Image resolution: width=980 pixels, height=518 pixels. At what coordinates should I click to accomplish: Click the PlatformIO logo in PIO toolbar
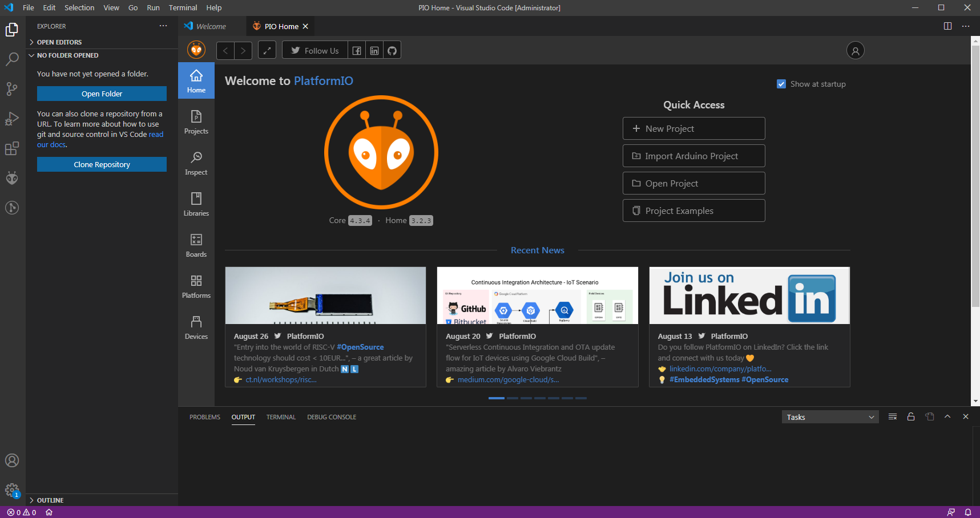pyautogui.click(x=196, y=50)
